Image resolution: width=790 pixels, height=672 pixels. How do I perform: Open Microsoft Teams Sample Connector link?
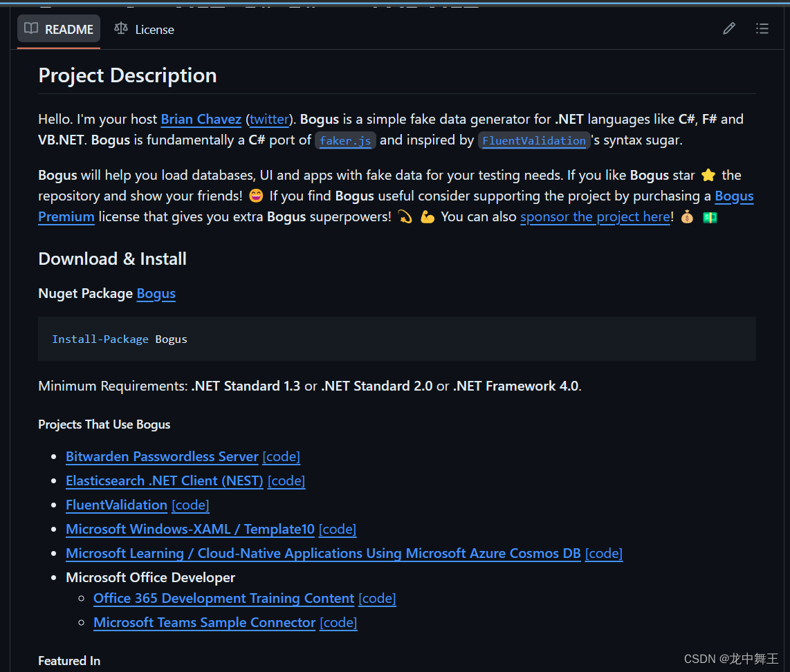[x=205, y=622]
